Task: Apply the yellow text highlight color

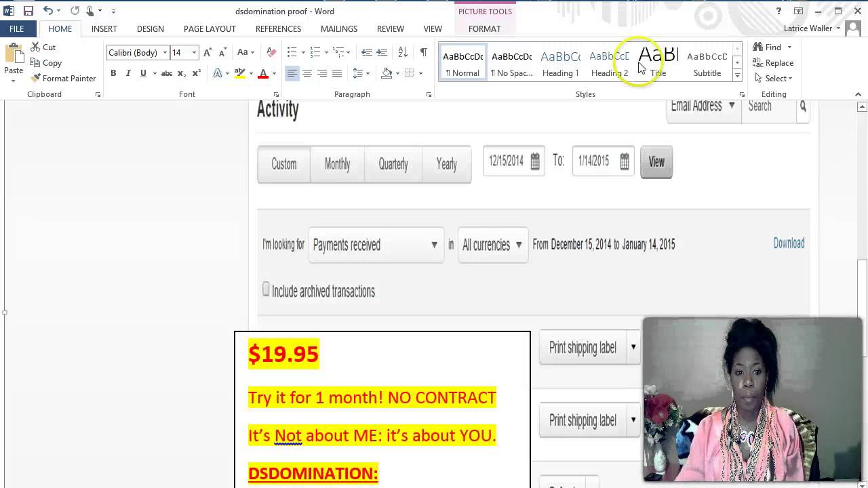Action: point(239,73)
